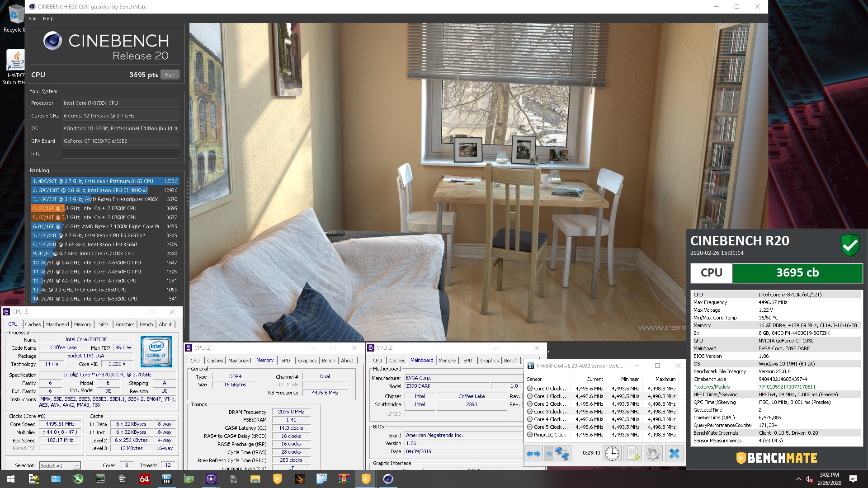Switch to Caches tab in leftmost CPU-Z window
868x488 pixels.
(x=33, y=324)
